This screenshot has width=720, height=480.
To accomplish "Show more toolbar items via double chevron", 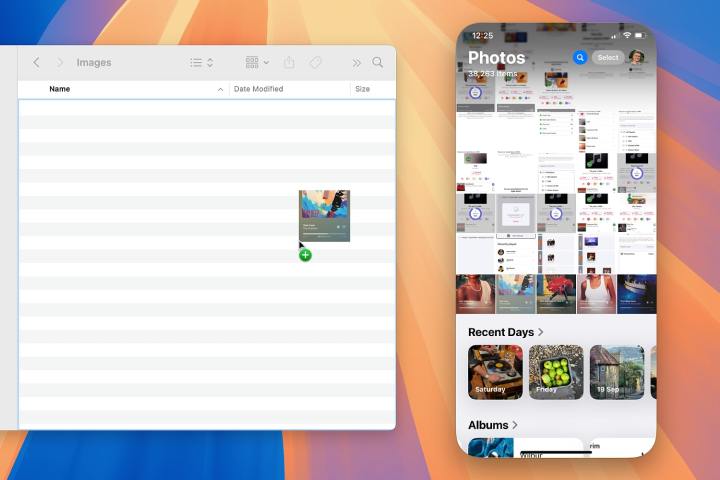I will tap(356, 62).
